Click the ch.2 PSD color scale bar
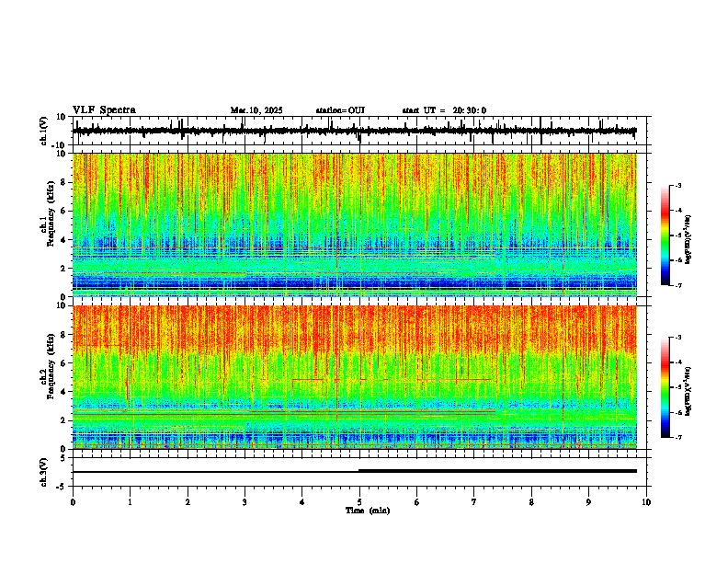728x563 pixels. pos(665,387)
